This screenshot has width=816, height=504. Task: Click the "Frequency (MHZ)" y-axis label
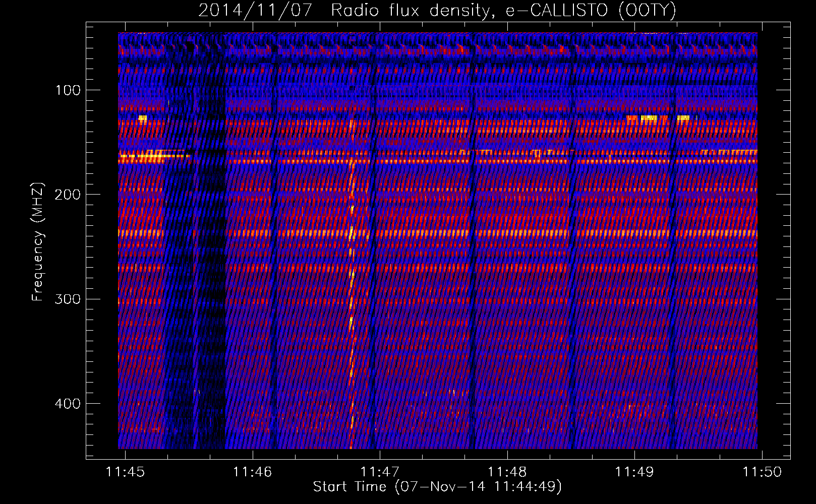pyautogui.click(x=38, y=241)
